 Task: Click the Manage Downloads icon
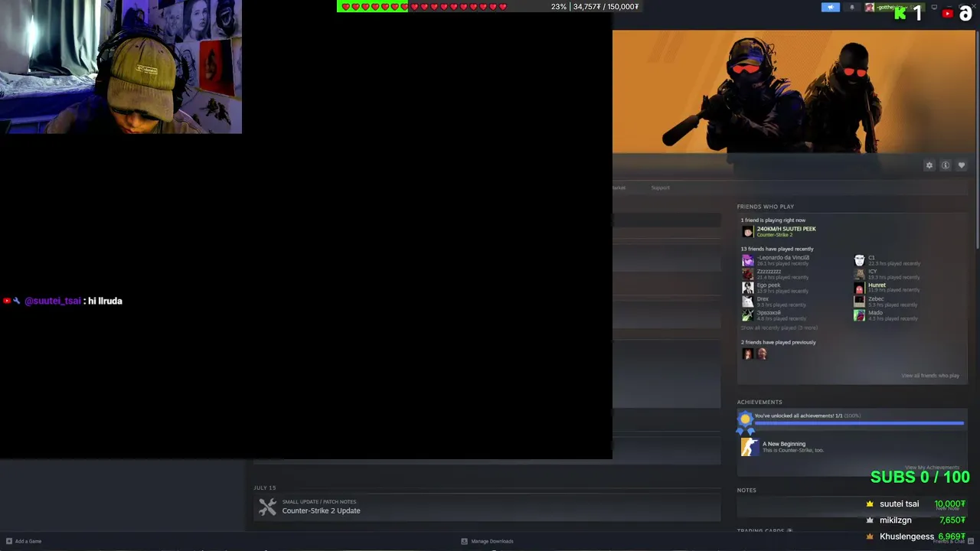point(464,541)
